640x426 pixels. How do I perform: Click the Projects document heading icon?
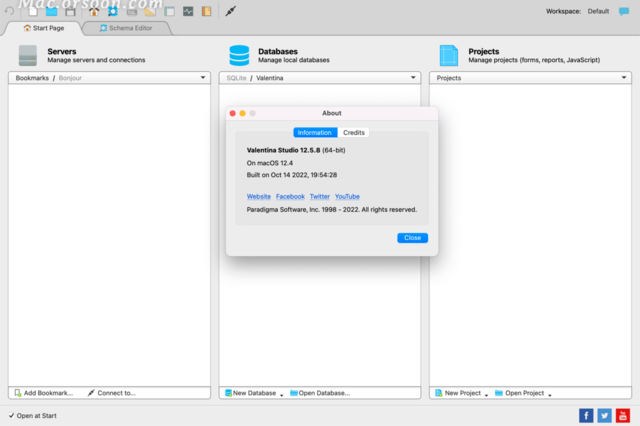point(449,55)
